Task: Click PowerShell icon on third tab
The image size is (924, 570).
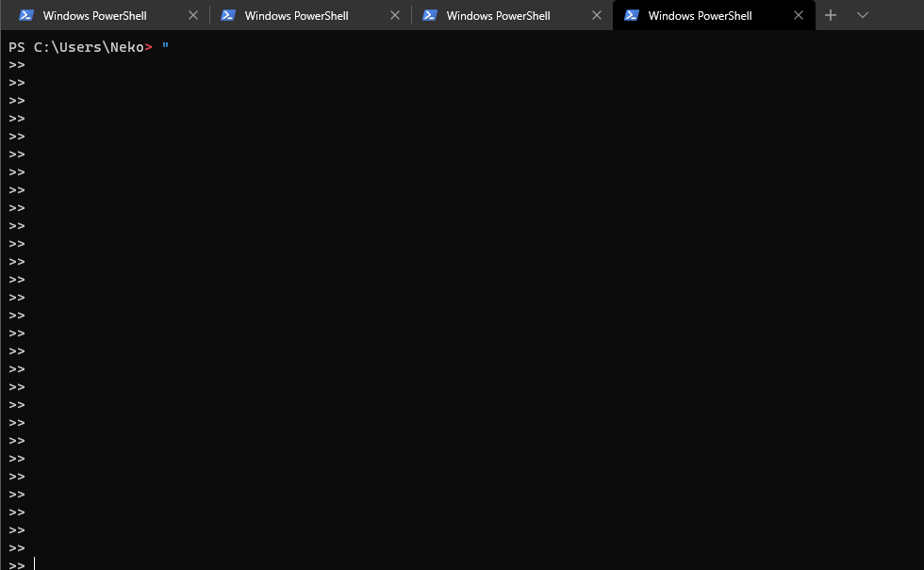Action: coord(430,15)
